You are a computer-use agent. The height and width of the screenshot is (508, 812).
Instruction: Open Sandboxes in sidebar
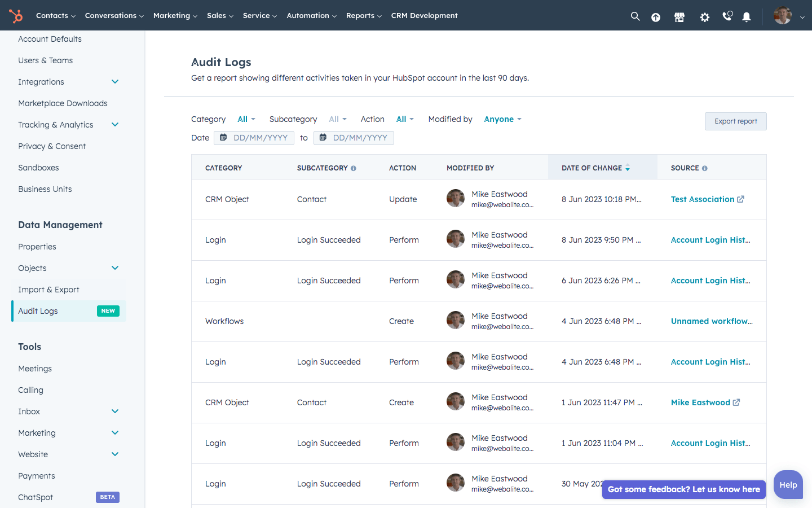[x=38, y=168]
